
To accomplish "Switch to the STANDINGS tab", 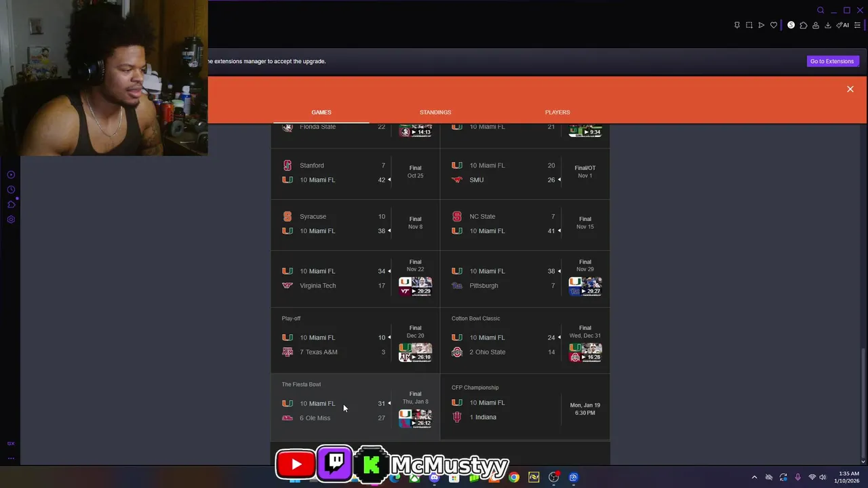I will 435,112.
